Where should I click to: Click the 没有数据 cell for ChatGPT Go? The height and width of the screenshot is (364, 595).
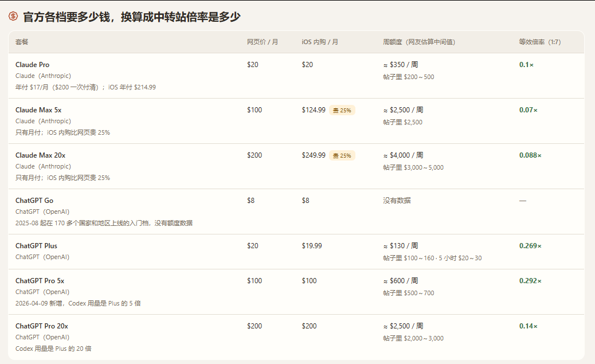pyautogui.click(x=397, y=200)
